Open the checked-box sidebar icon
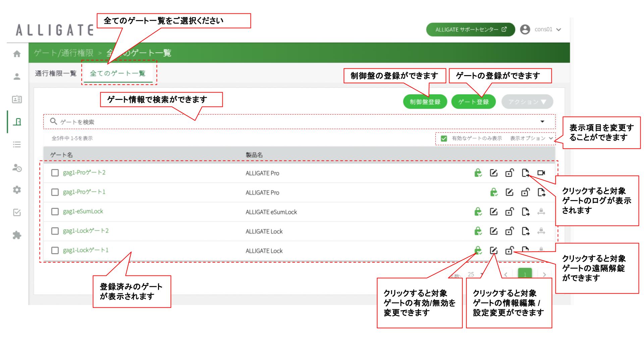 (17, 213)
